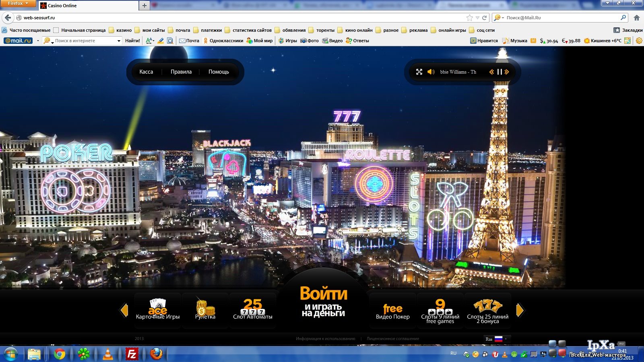The image size is (644, 362).
Task: Open Лицензионное соглашение link
Action: [393, 339]
